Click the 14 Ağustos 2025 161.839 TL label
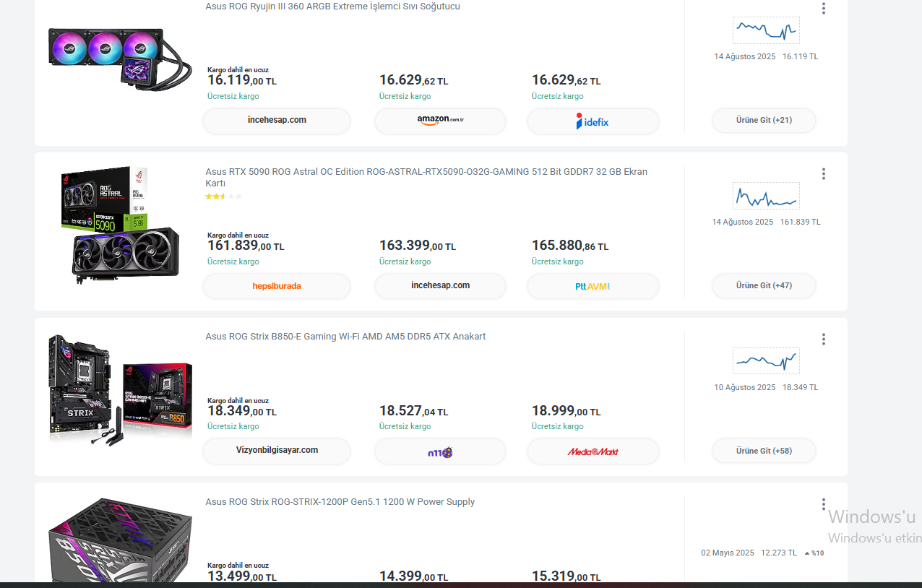 pos(766,222)
